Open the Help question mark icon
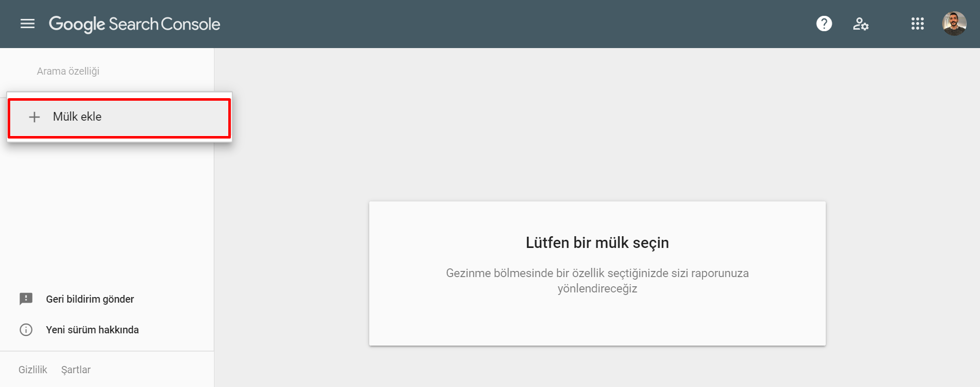Image resolution: width=980 pixels, height=387 pixels. [824, 24]
